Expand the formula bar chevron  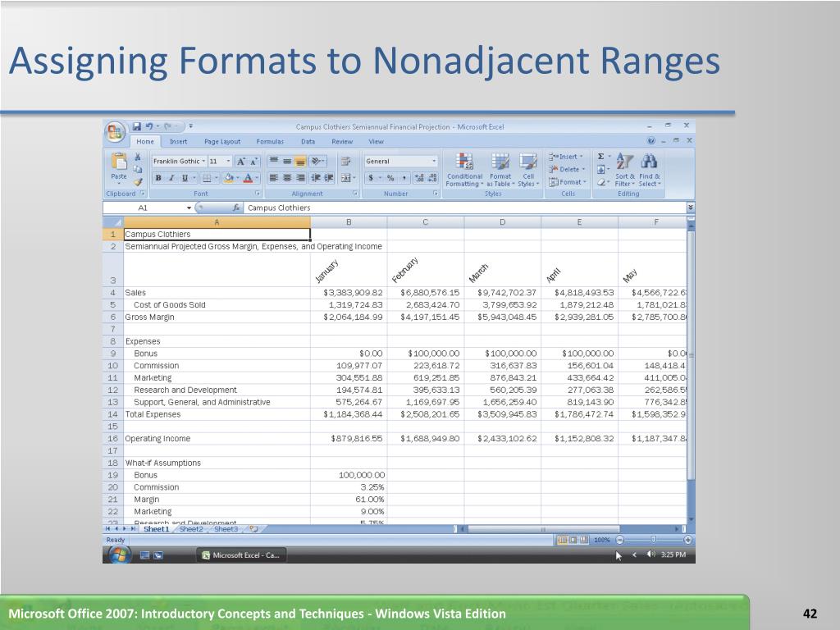pos(691,208)
